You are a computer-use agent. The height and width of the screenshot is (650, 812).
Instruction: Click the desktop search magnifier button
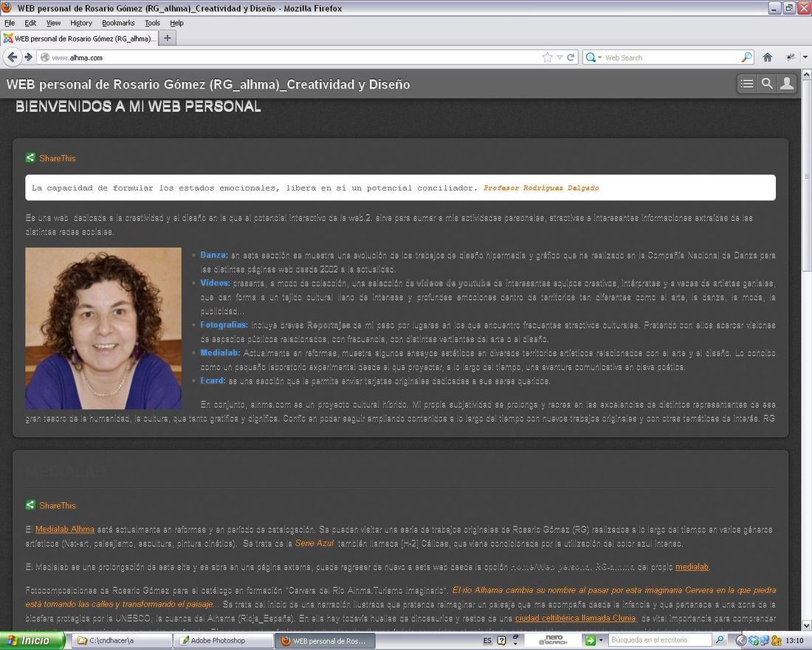pyautogui.click(x=719, y=640)
